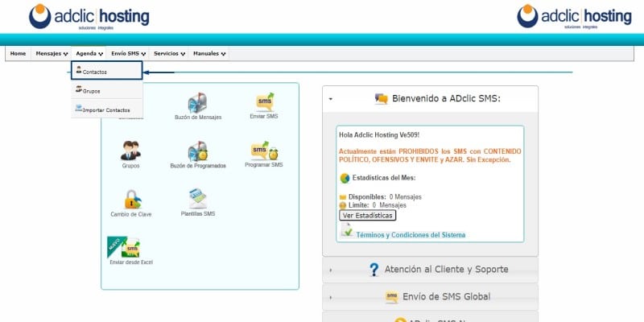The width and height of the screenshot is (644, 322).
Task: Click the Disponibles envelope icon
Action: click(x=343, y=197)
